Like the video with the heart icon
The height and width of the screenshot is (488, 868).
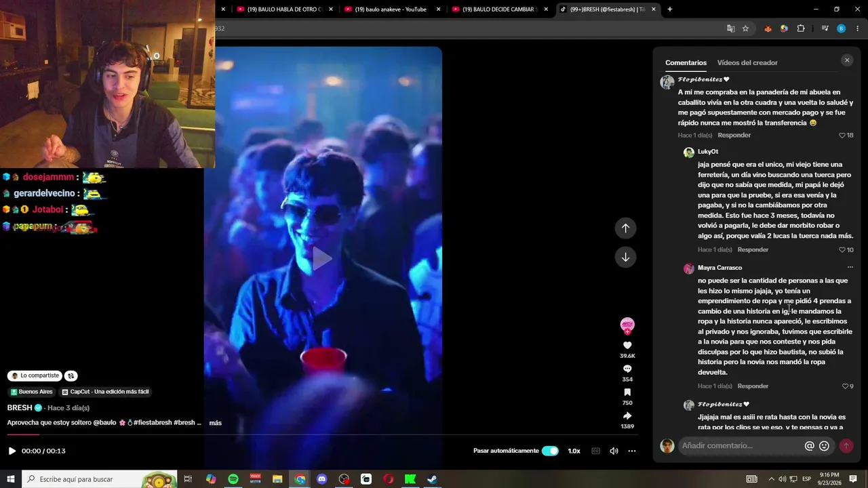click(x=627, y=346)
